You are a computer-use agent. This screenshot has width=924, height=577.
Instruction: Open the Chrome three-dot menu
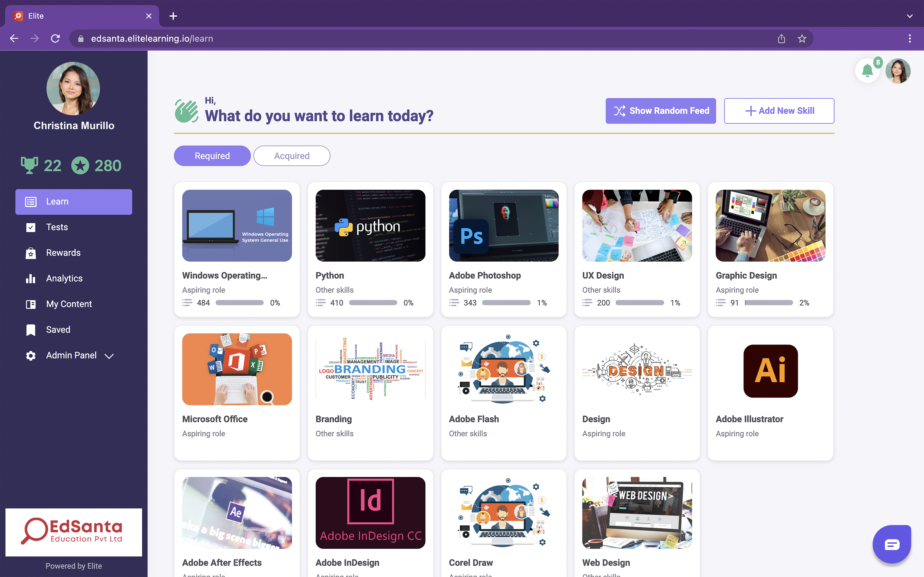(910, 38)
